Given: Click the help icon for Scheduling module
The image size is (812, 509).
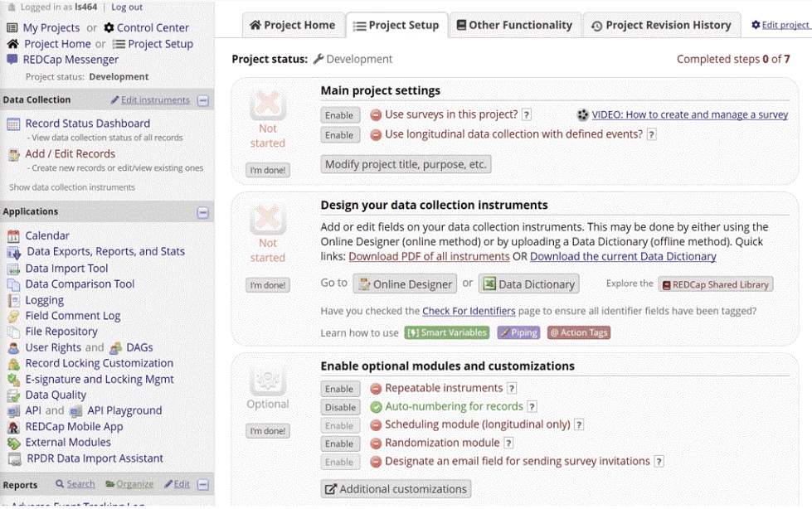Looking at the screenshot, I should click(x=579, y=424).
